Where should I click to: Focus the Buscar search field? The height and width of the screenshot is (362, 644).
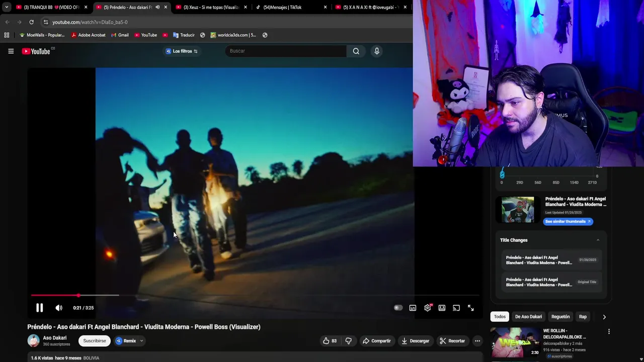click(285, 51)
